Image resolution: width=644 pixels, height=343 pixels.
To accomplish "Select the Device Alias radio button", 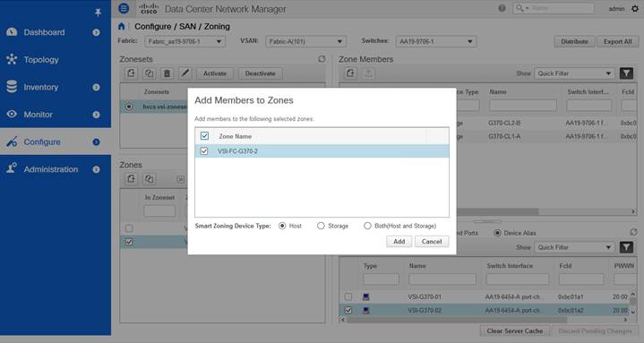I will 497,233.
